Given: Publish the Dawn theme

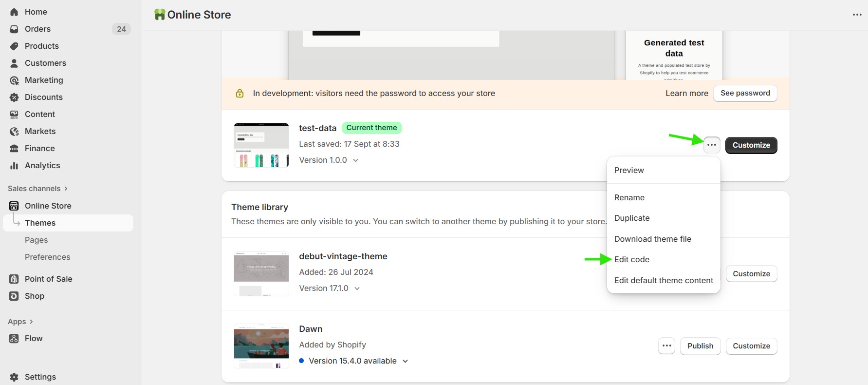Looking at the screenshot, I should tap(700, 346).
